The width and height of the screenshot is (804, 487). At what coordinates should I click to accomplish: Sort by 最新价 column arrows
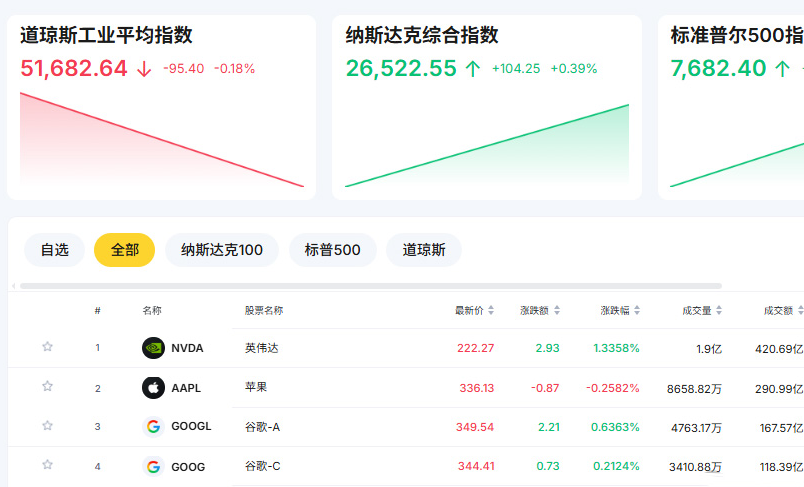click(491, 310)
